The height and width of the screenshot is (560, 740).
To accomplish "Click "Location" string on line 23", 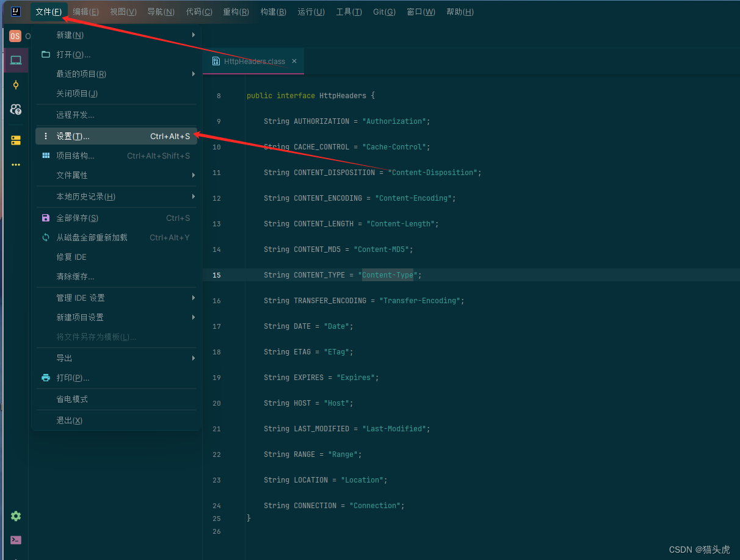I will click(362, 480).
